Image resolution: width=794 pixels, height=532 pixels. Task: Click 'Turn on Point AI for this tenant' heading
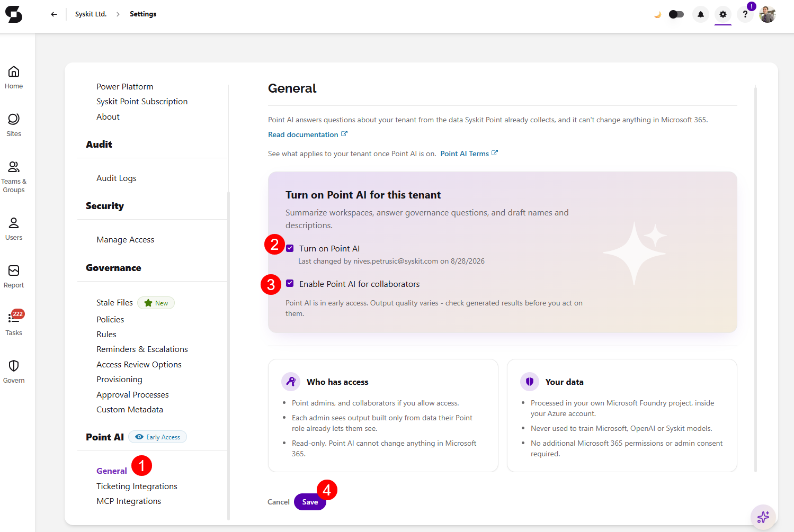[363, 195]
